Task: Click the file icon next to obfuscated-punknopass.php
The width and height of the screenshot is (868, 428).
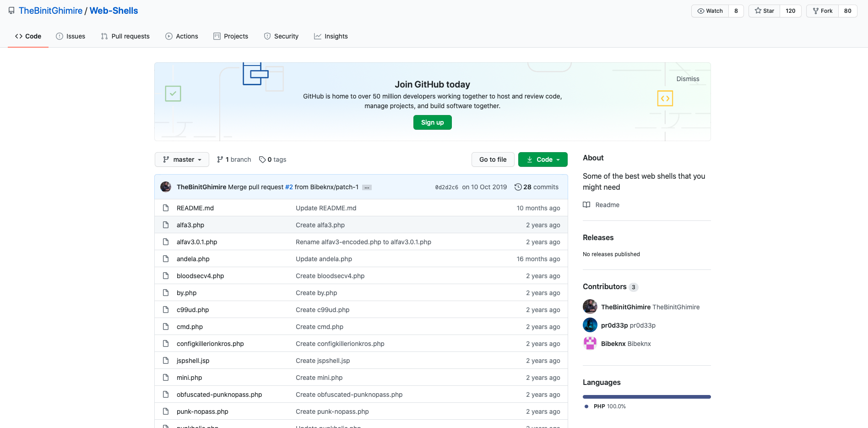Action: point(166,394)
